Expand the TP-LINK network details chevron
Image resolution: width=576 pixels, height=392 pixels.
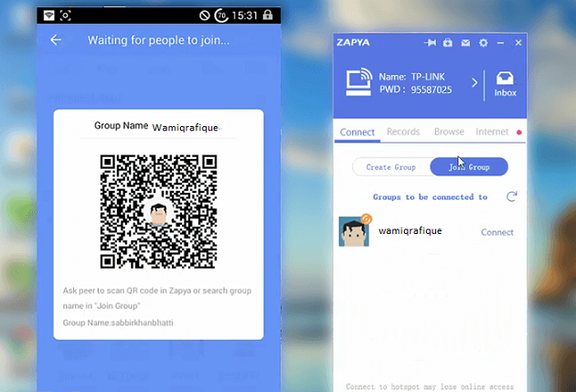click(x=475, y=82)
